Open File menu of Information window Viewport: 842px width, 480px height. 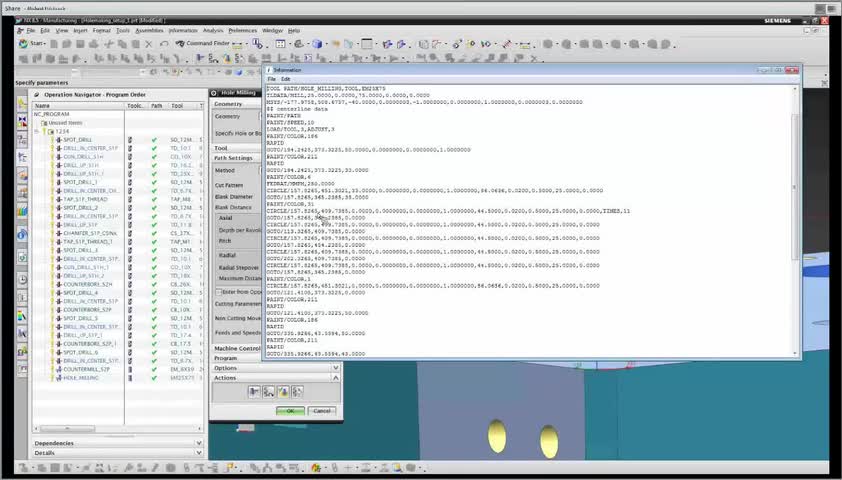(x=272, y=79)
